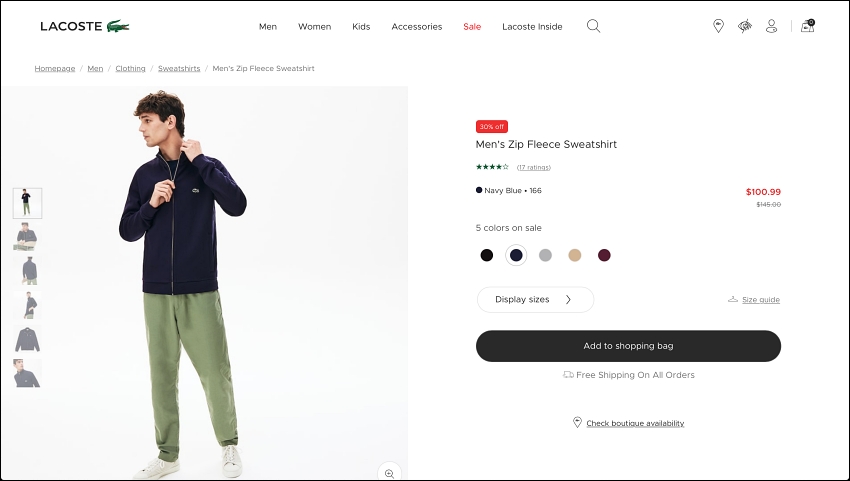This screenshot has height=481, width=850.
Task: Select the burgundy color swatch
Action: (604, 255)
